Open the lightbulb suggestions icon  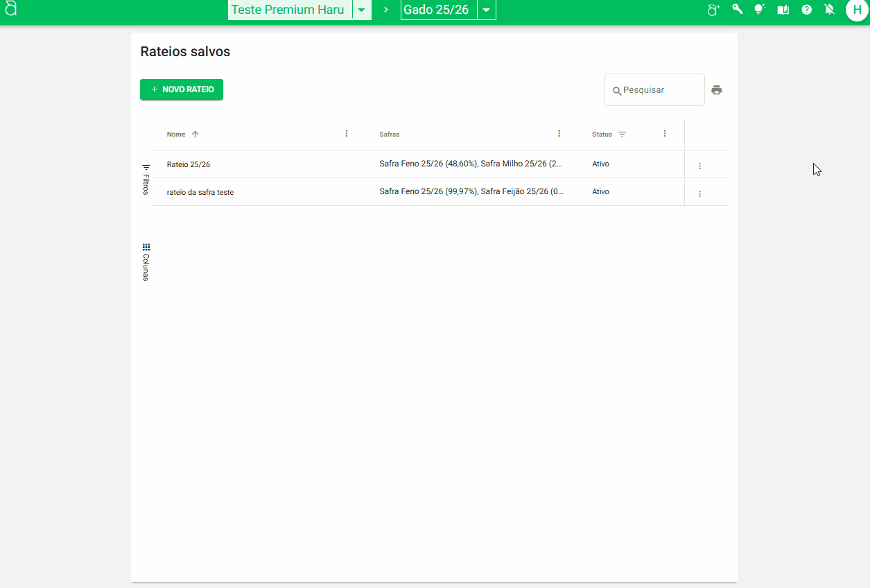click(x=760, y=10)
